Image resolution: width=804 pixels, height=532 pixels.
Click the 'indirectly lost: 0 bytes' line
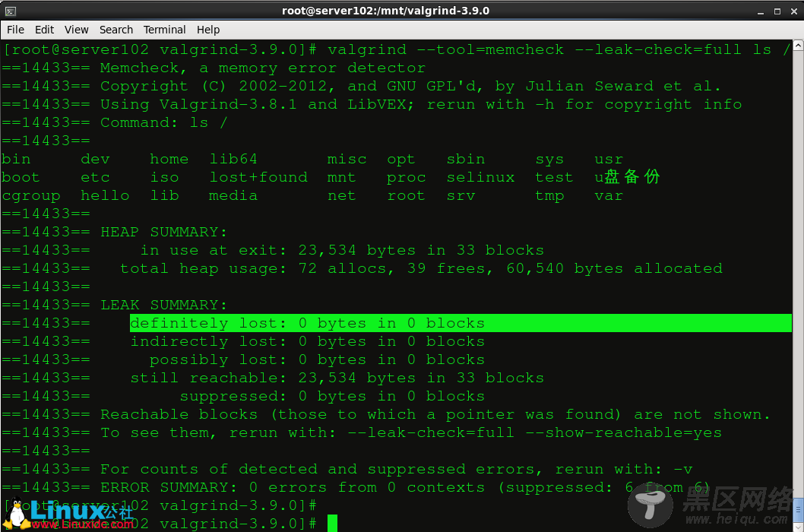coord(308,342)
